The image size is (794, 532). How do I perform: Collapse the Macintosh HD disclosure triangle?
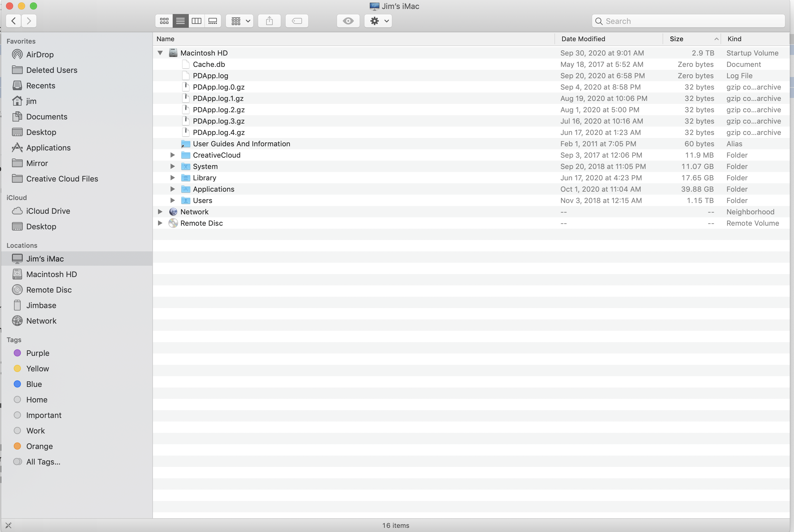[x=160, y=53]
